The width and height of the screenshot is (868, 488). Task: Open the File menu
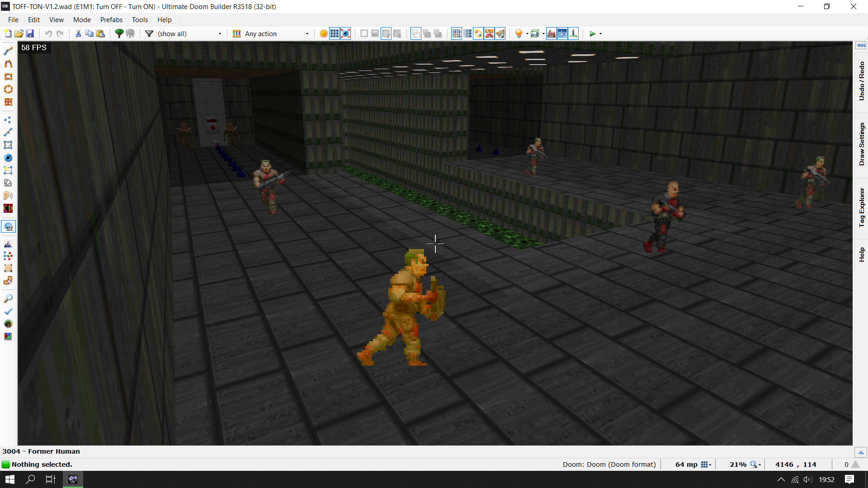13,20
